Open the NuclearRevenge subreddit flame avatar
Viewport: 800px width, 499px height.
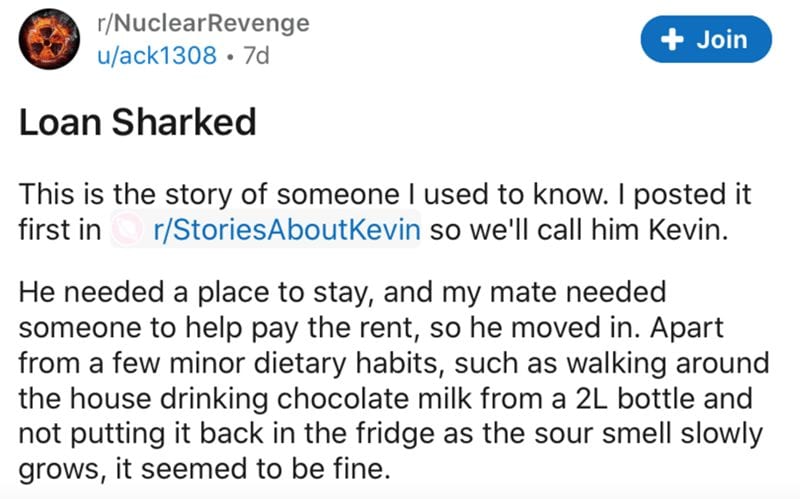pos(49,39)
